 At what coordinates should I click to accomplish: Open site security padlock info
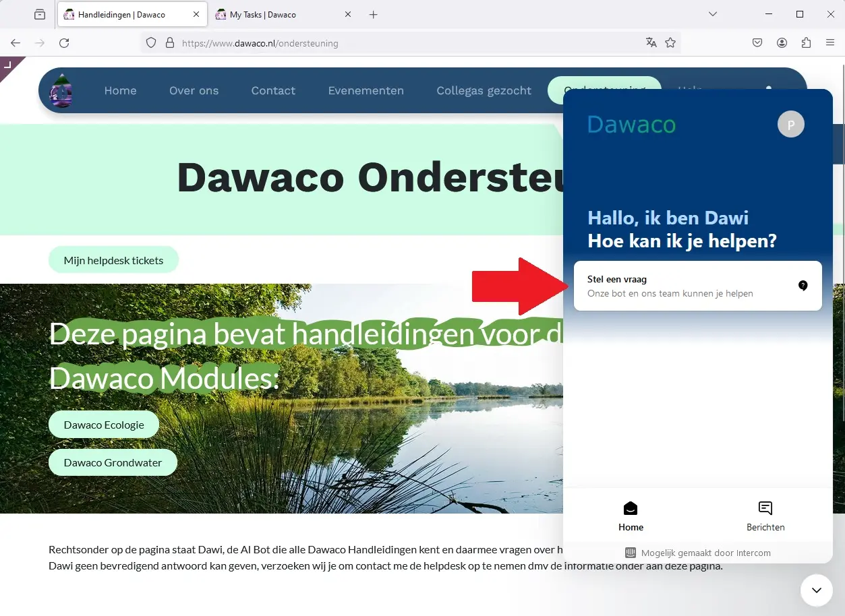[170, 43]
